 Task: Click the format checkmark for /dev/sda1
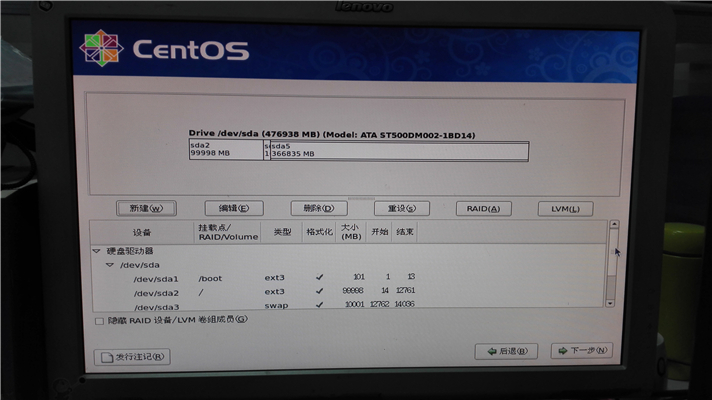tap(320, 277)
